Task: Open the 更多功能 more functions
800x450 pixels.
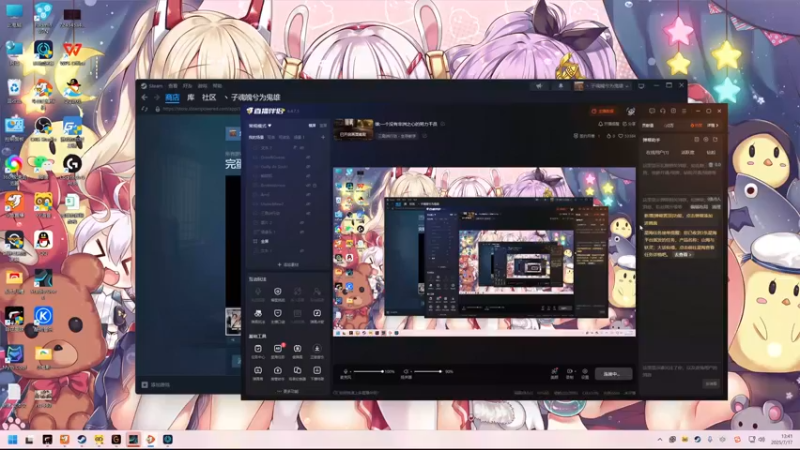Action: (288, 391)
